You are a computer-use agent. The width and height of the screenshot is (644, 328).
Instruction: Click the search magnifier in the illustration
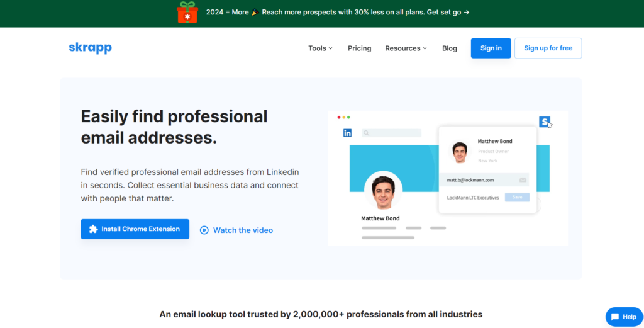(367, 133)
